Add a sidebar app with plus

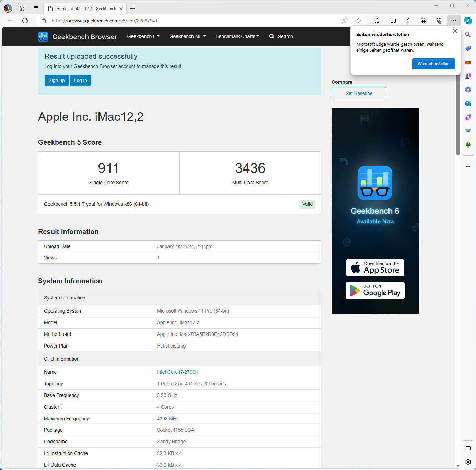468,167
